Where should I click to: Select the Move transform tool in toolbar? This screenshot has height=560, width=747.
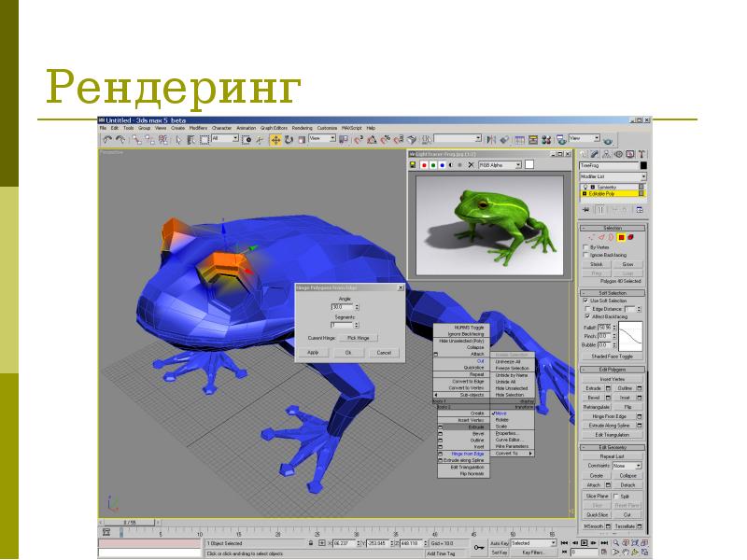click(275, 139)
